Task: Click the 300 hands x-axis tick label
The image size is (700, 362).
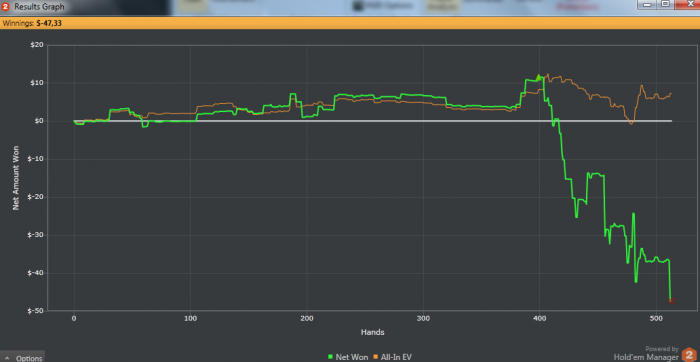Action: click(x=423, y=319)
